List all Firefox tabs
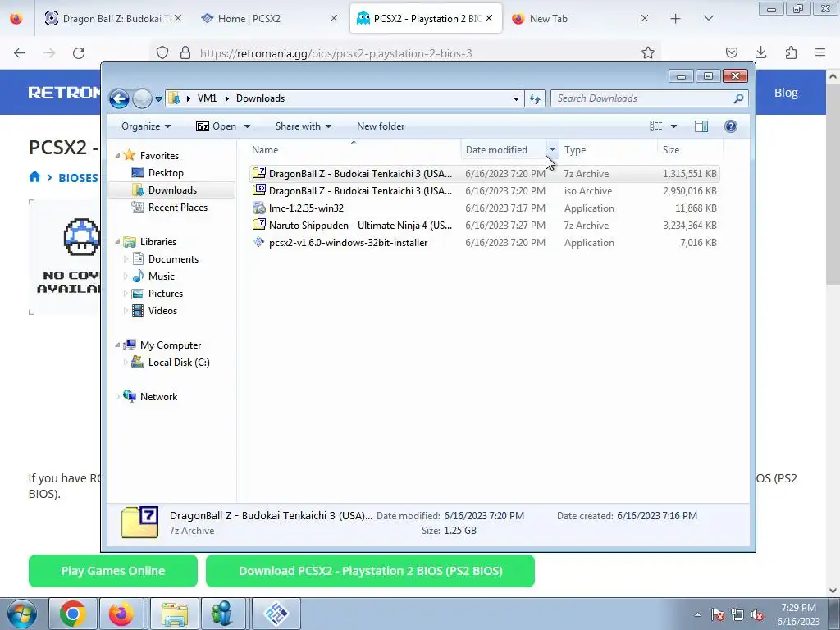The image size is (840, 630). coord(708,18)
